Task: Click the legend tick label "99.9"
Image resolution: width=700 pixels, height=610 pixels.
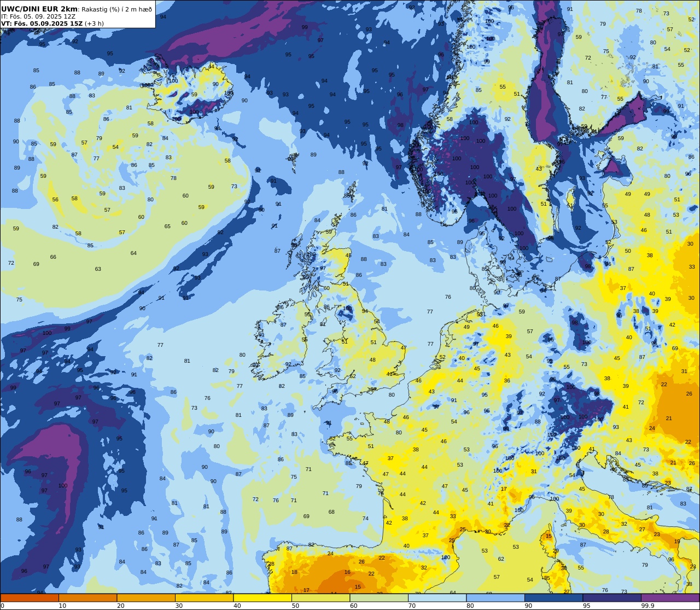Action: pyautogui.click(x=648, y=606)
